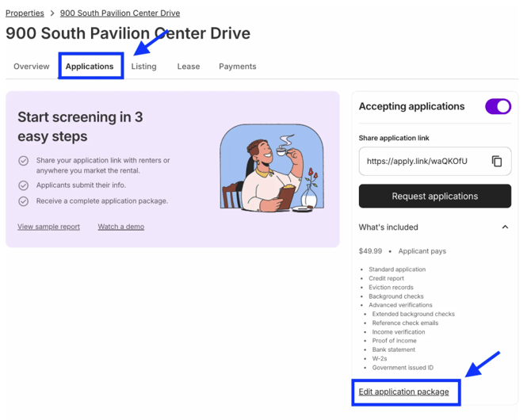Image resolution: width=531 pixels, height=420 pixels.
Task: Click checkmark icon beside 'Receive a complete application package'
Action: (24, 201)
